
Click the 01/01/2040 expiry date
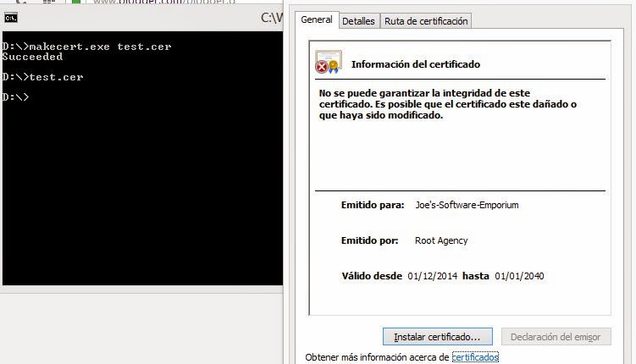pyautogui.click(x=519, y=276)
